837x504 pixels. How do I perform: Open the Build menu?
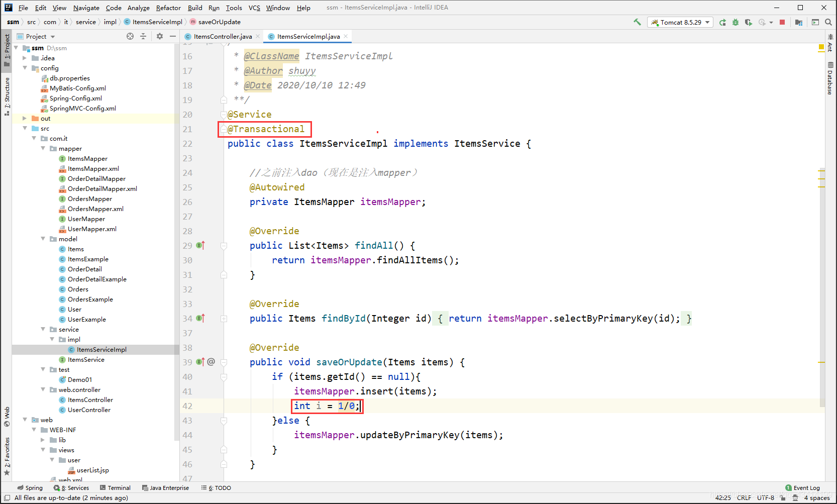click(195, 8)
